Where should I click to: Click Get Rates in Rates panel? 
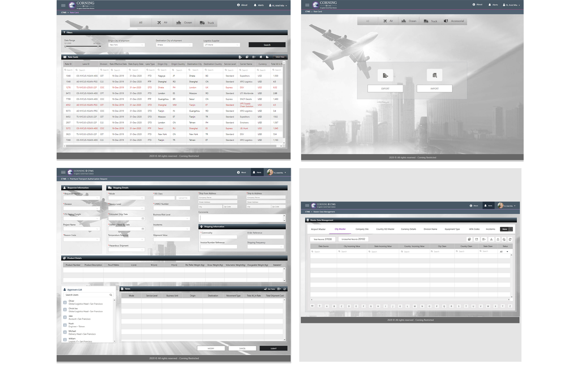270,289
